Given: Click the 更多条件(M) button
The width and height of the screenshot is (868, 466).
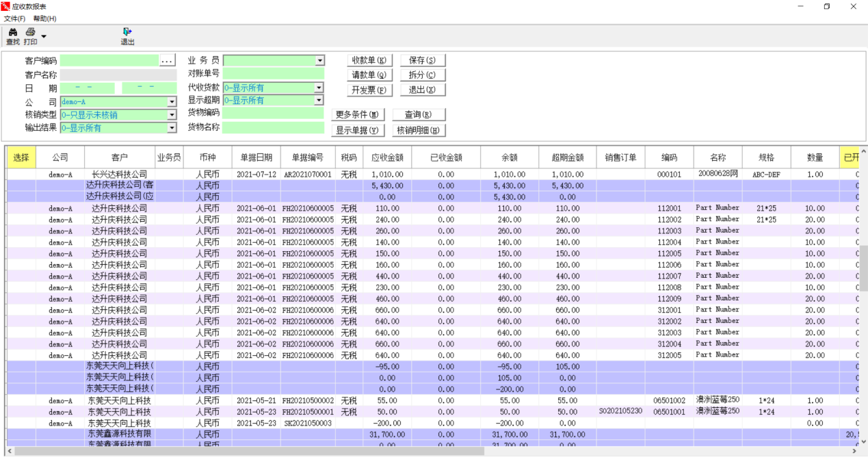Looking at the screenshot, I should coord(358,114).
